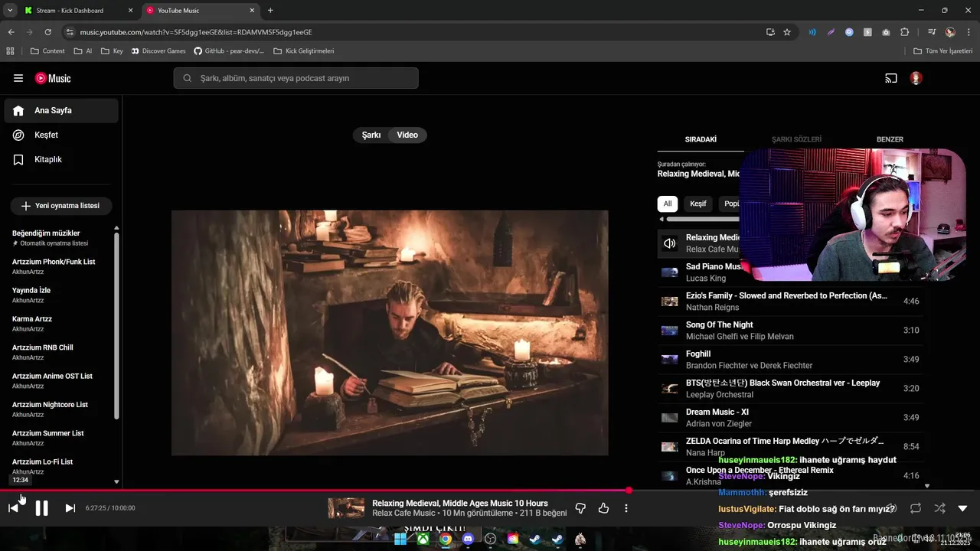Play BTS Black Swan Orchestral queue item
The height and width of the screenshot is (551, 980).
point(790,389)
